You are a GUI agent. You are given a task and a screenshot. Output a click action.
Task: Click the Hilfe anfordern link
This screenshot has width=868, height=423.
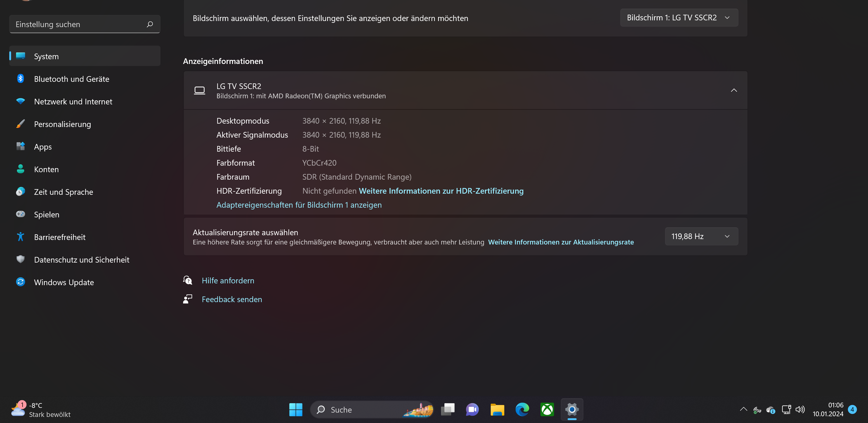228,281
